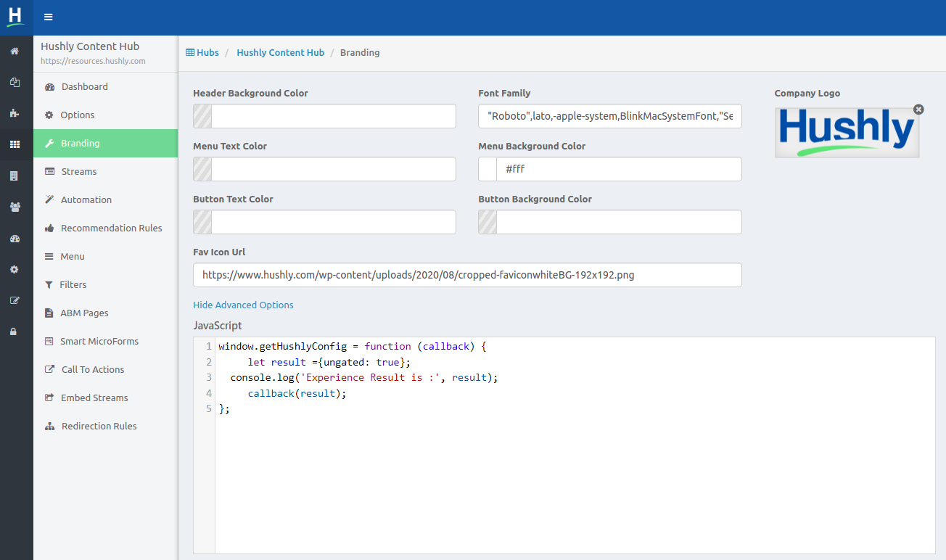Click the Font Family input field
Viewport: 946px width, 560px height.
(610, 116)
